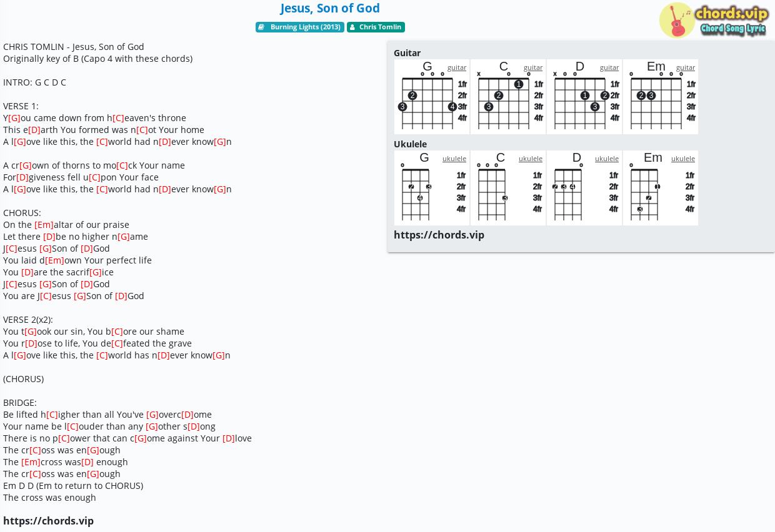Image resolution: width=775 pixels, height=532 pixels.
Task: Click the album book icon beside Burning Lights
Action: point(262,27)
